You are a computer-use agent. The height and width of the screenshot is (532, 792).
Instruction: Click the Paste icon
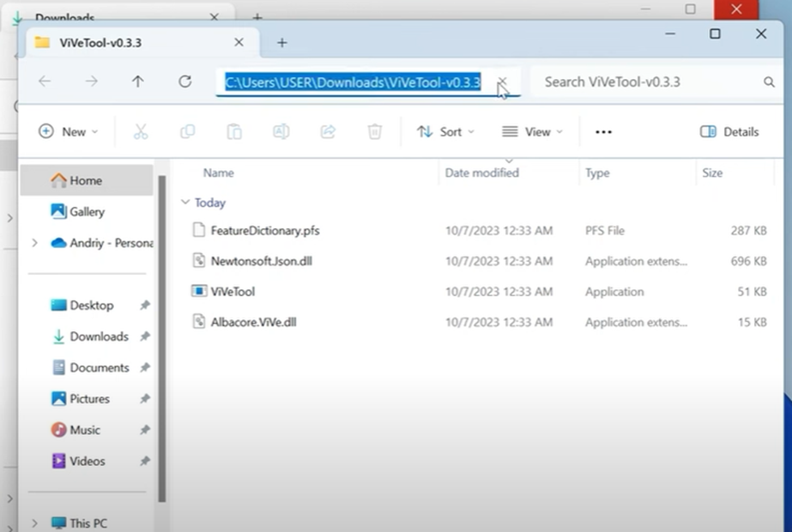coord(234,131)
